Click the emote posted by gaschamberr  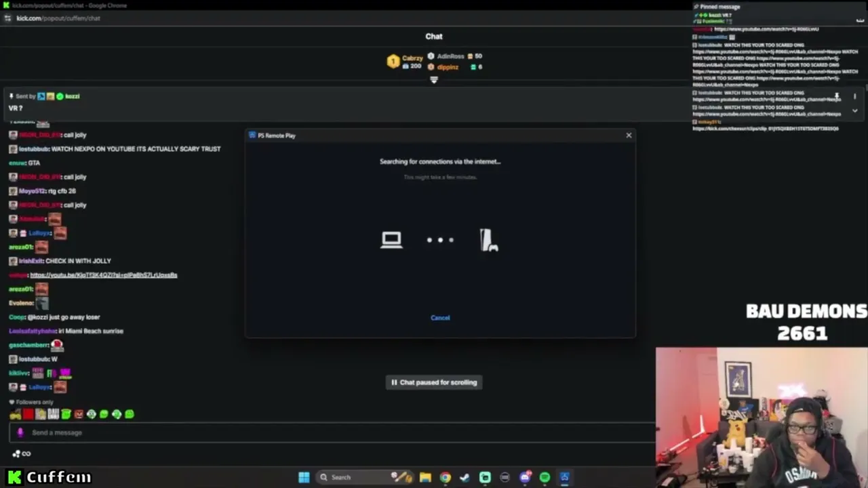pos(57,345)
